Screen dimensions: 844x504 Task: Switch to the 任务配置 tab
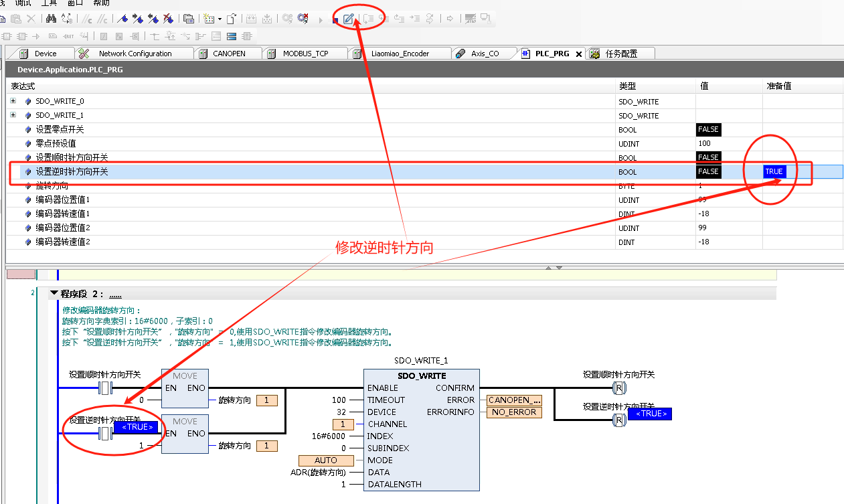[x=621, y=54]
